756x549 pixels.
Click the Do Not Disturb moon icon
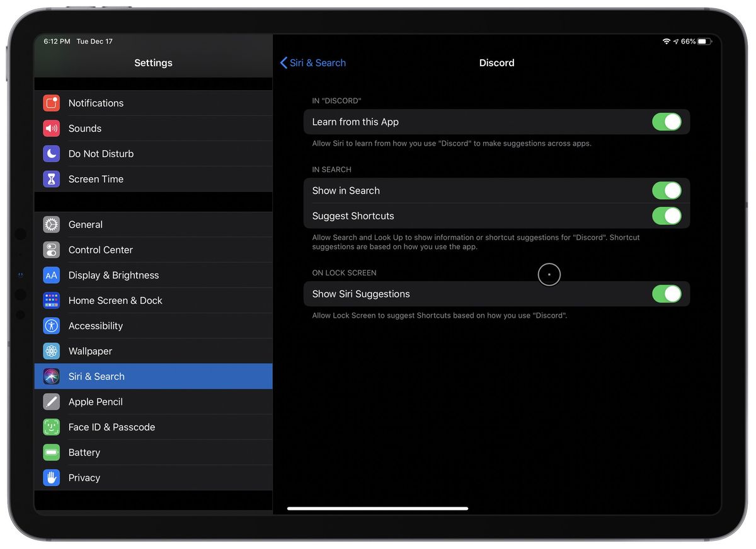click(51, 153)
